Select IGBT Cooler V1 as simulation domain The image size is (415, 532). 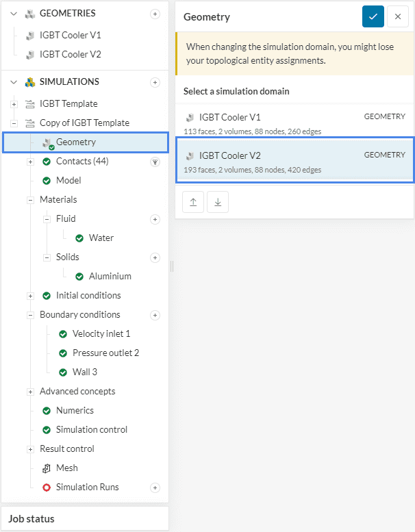click(294, 123)
